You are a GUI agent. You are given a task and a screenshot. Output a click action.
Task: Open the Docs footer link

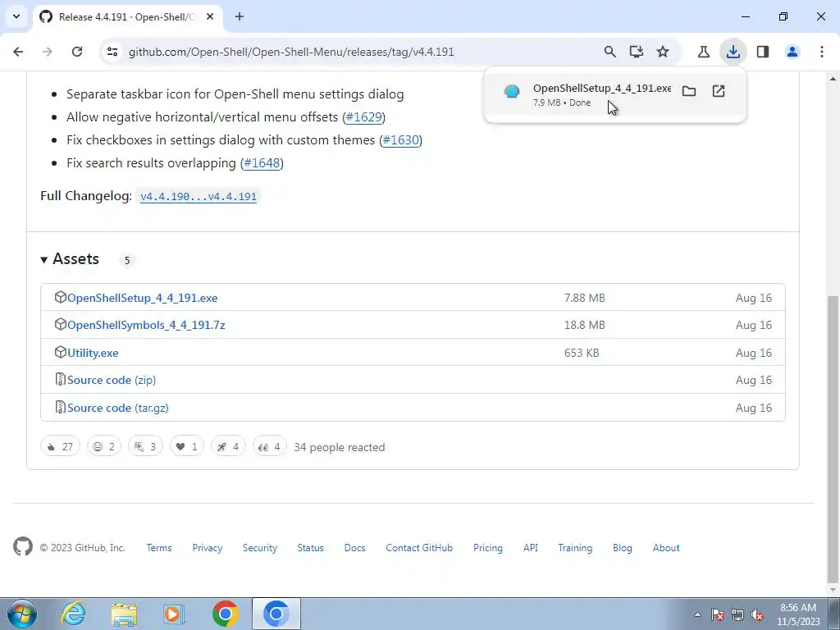point(354,548)
